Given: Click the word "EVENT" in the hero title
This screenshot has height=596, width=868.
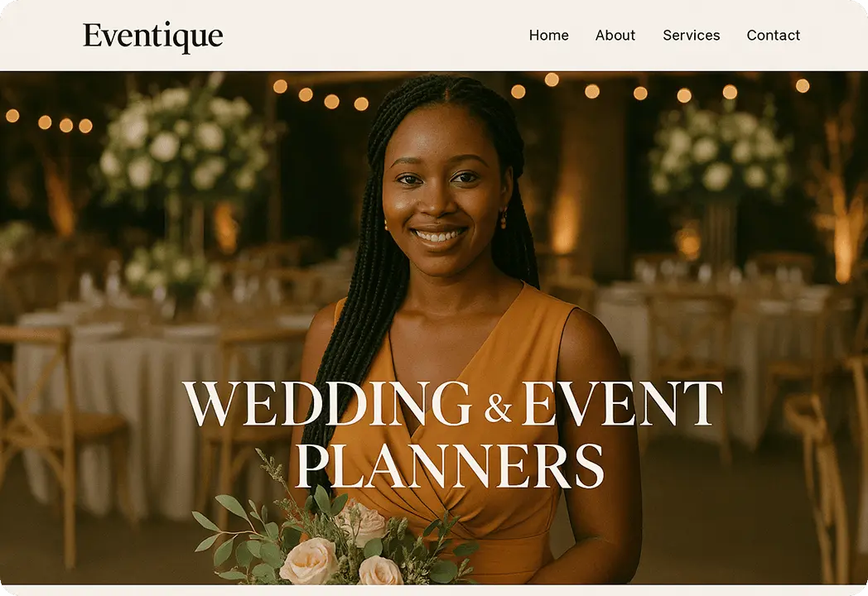Looking at the screenshot, I should pos(622,403).
